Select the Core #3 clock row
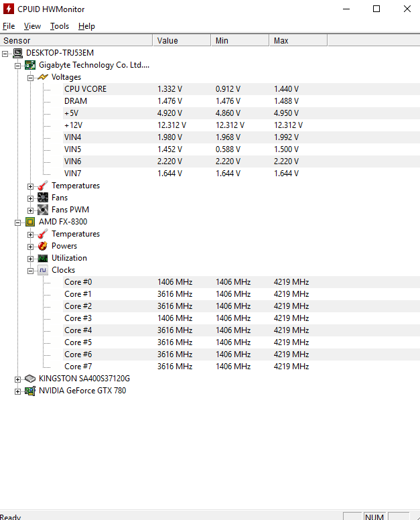 [x=242, y=318]
